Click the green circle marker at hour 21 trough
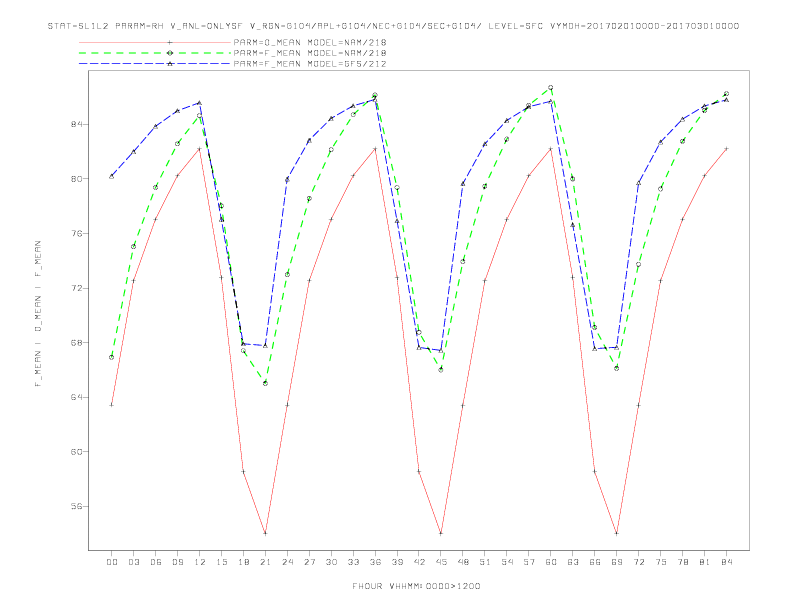The image size is (792, 612). click(x=265, y=383)
